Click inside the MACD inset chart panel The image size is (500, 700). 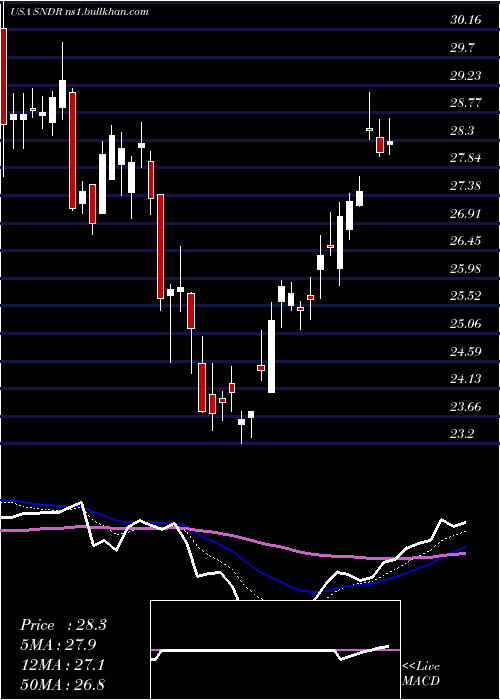275,650
